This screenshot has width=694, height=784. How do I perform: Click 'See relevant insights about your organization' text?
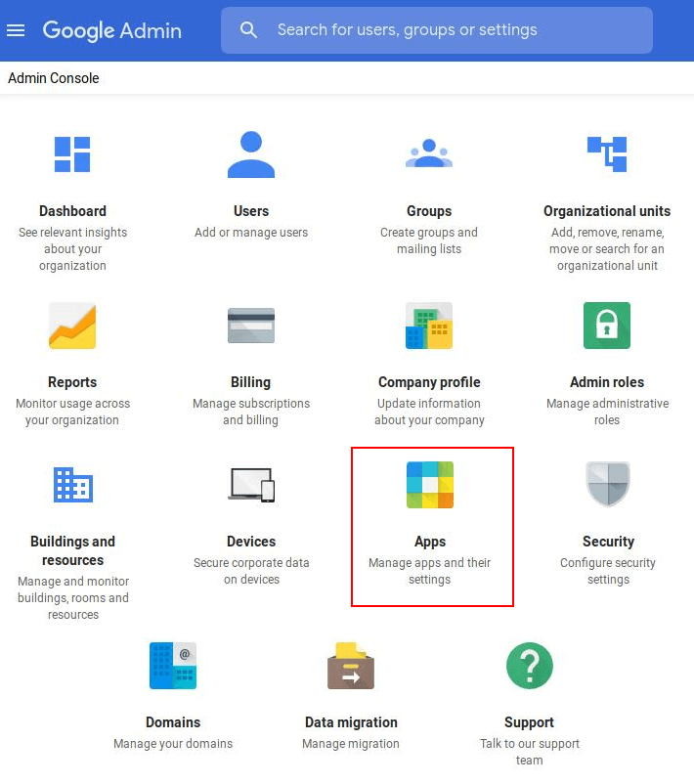[72, 249]
